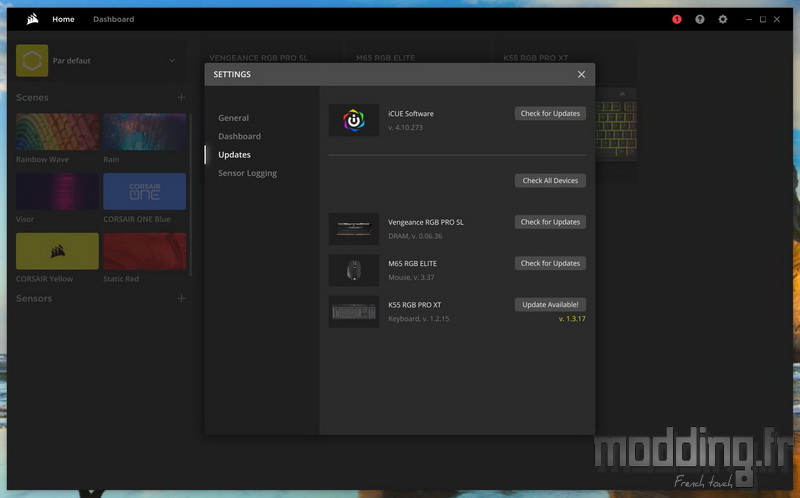The width and height of the screenshot is (800, 498).
Task: Open the red notification alert badge
Action: pyautogui.click(x=677, y=19)
